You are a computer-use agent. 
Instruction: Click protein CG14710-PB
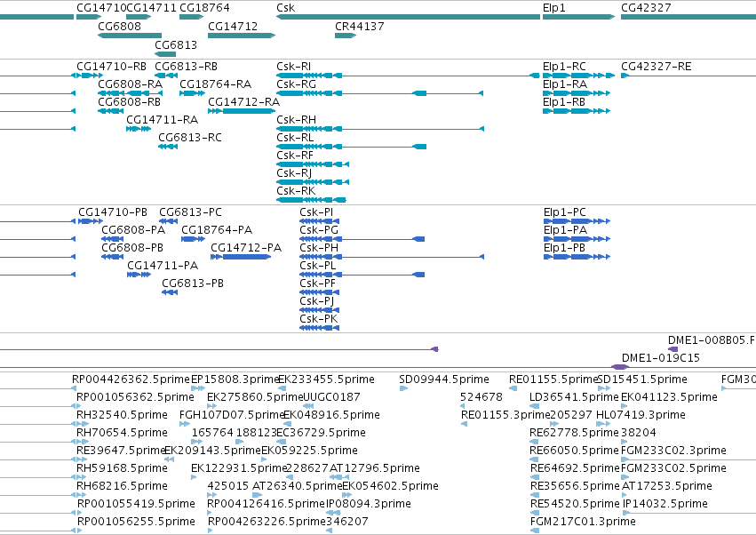[x=113, y=212]
